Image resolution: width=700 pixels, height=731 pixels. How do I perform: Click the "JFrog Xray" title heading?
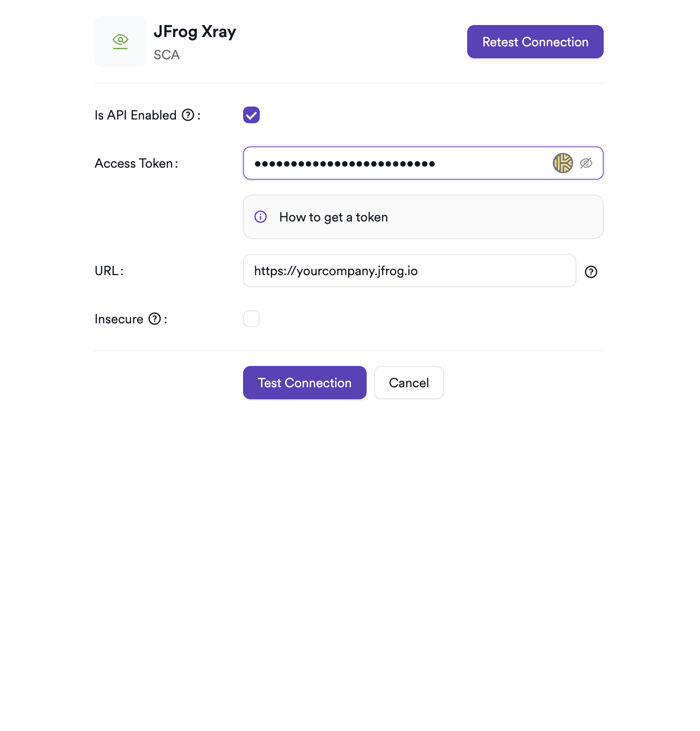(x=195, y=32)
